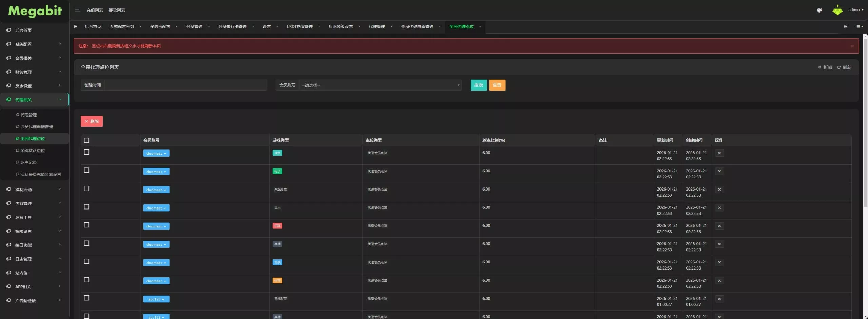Check the first duomacc row checkbox
This screenshot has width=868, height=319.
point(86,152)
